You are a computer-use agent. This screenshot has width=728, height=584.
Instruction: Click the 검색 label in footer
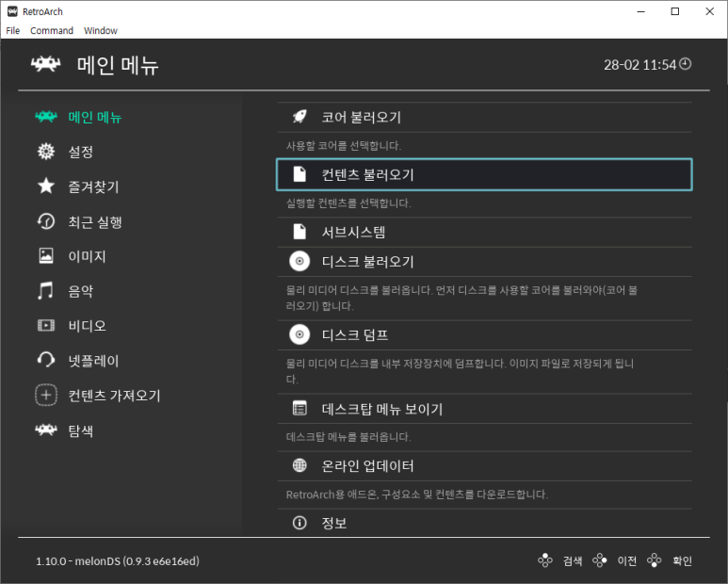tap(572, 560)
